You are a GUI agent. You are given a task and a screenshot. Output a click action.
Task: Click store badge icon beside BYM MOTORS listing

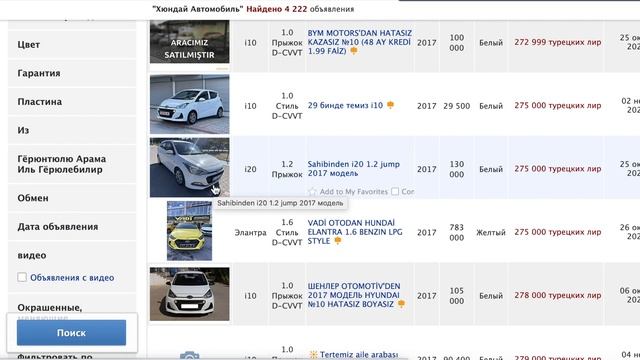point(354,51)
